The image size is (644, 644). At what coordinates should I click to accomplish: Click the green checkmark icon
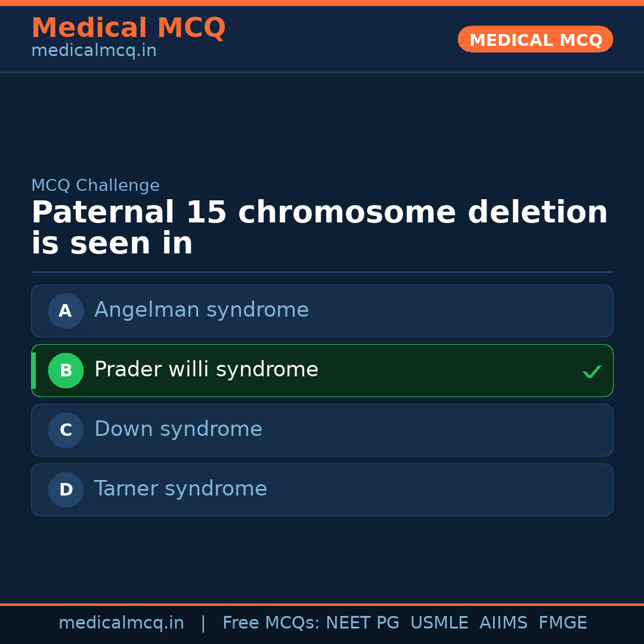click(x=592, y=371)
